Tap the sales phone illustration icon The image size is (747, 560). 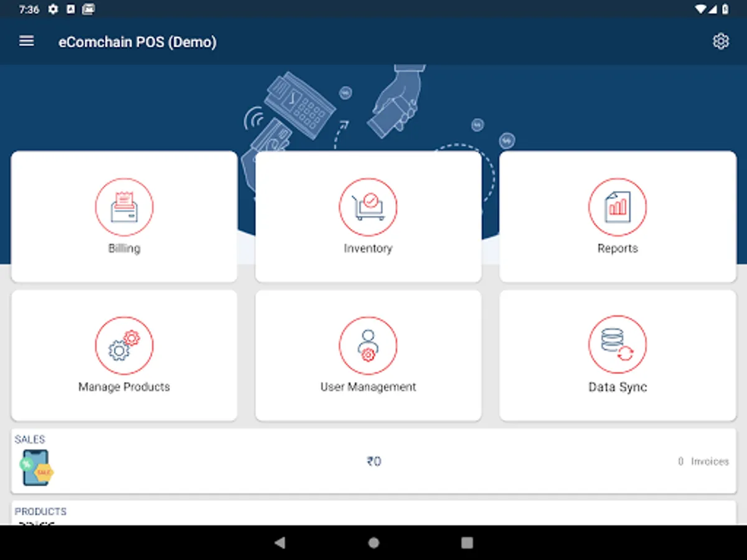36,468
